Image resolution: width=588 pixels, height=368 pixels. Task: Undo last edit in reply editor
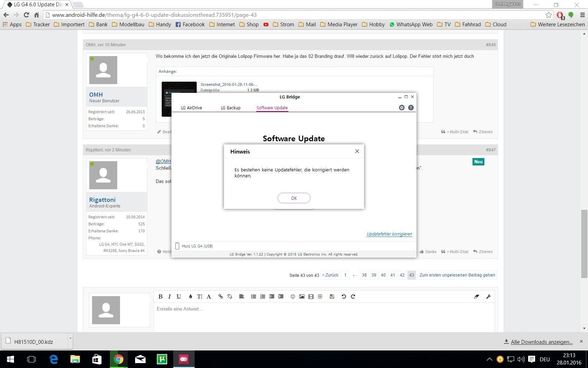pos(344,297)
